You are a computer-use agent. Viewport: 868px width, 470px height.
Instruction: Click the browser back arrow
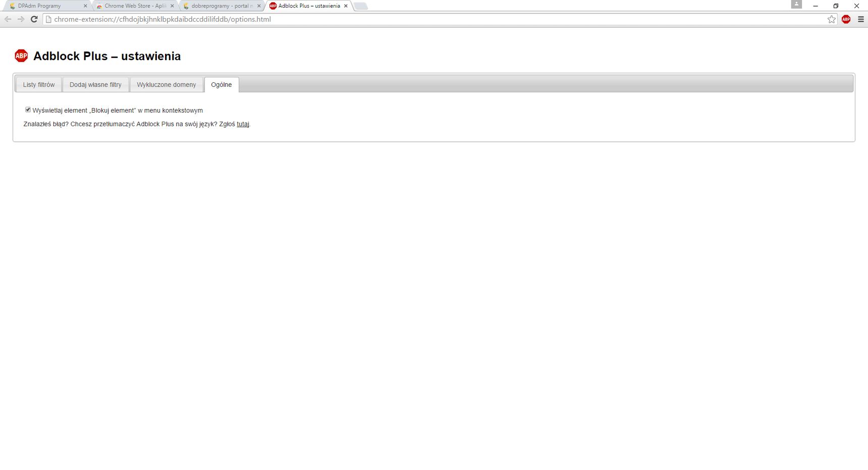[x=8, y=19]
